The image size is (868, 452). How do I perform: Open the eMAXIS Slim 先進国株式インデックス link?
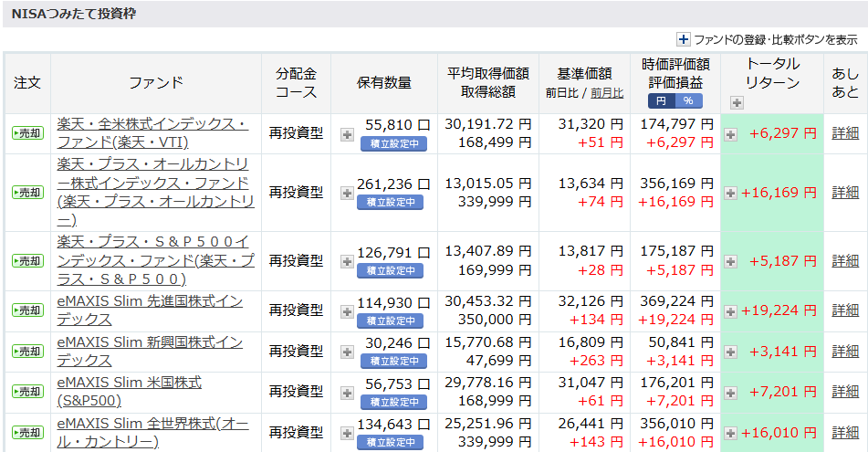click(150, 310)
